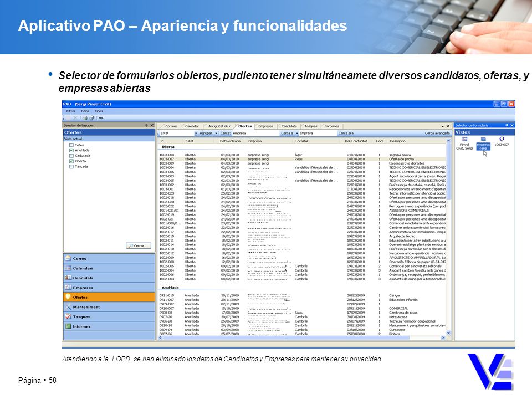Image resolution: width=532 pixels, height=399 pixels.
Task: Open the Correu section in the sidebar
Action: (109, 259)
